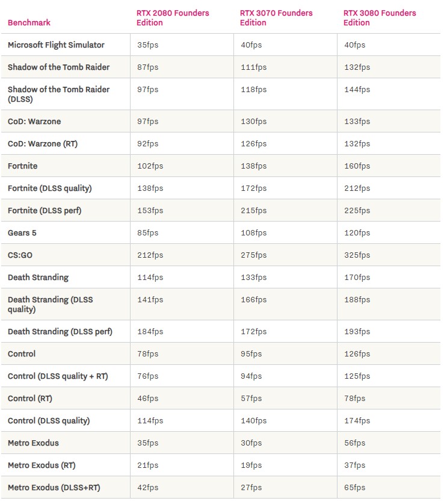Viewport: 444px width, 504px height.
Task: Select the RTX 3070 Founders Edition header
Action: [x=276, y=17]
